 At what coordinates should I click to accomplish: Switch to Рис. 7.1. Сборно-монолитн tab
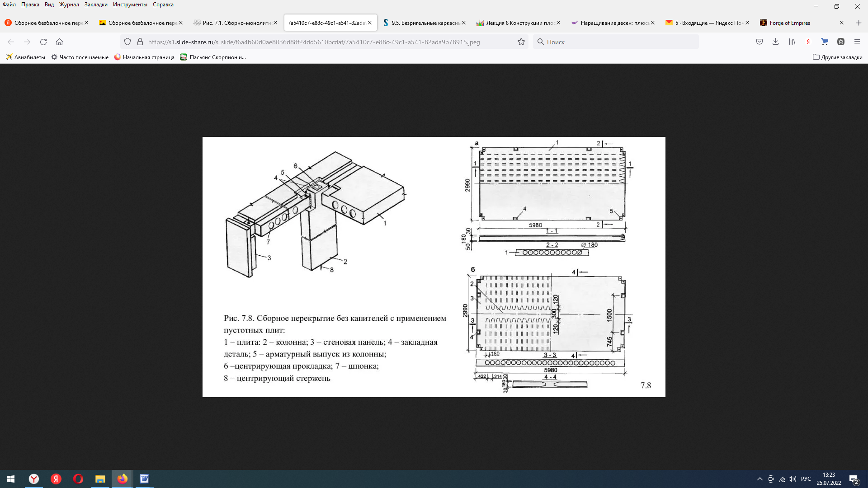235,23
